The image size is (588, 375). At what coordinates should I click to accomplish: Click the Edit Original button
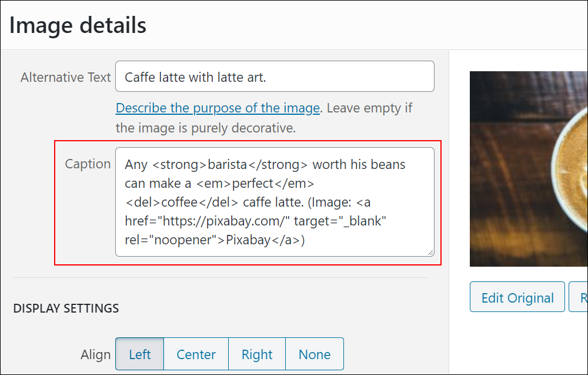click(x=517, y=297)
